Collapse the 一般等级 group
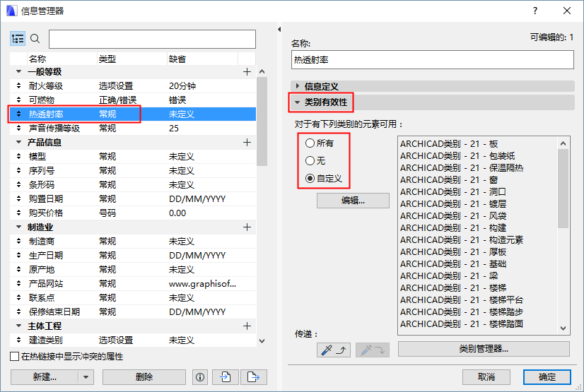 [x=18, y=71]
